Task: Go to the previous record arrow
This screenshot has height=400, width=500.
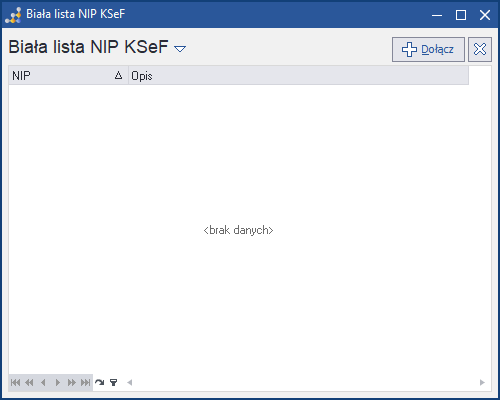Action: pyautogui.click(x=43, y=382)
